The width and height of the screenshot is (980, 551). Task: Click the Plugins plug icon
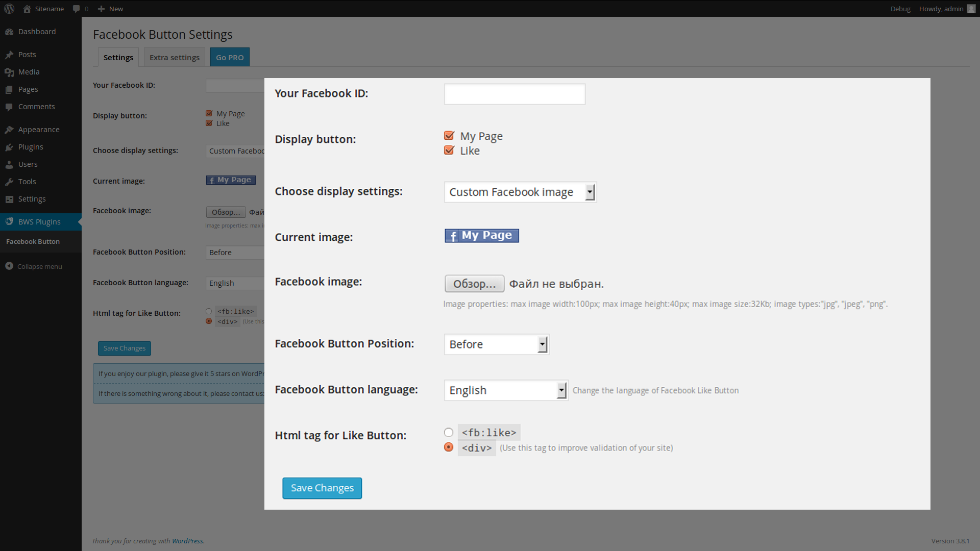(x=9, y=147)
